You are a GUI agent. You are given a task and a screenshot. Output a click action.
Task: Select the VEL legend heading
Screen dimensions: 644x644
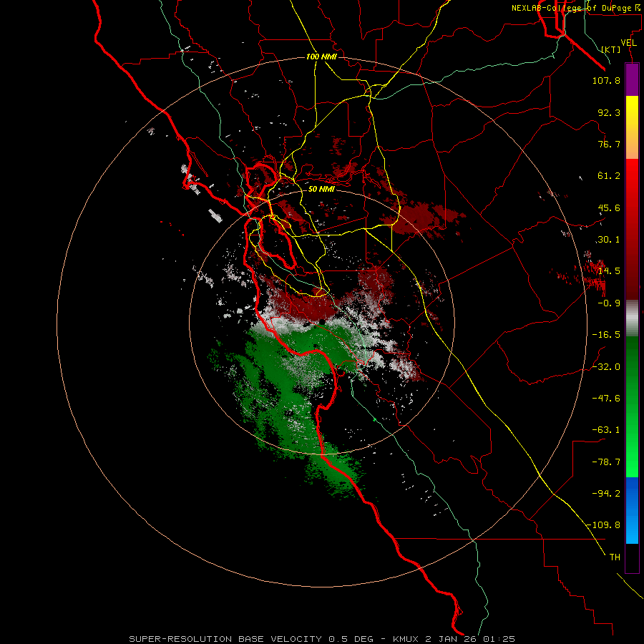pyautogui.click(x=628, y=43)
